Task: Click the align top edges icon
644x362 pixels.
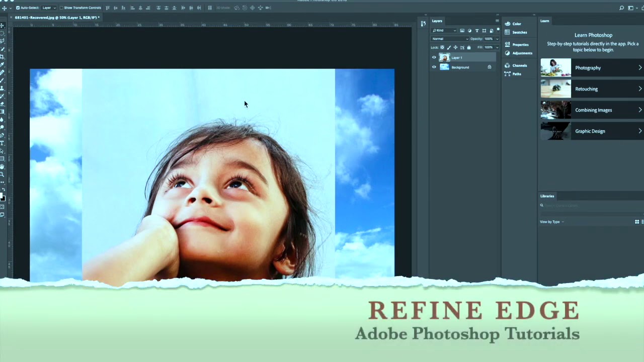Action: pyautogui.click(x=108, y=8)
